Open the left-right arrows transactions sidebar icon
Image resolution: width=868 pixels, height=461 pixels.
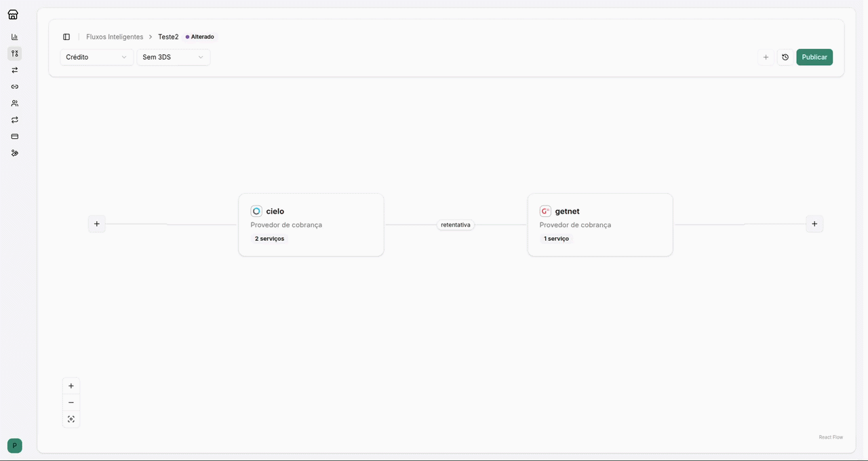coord(15,71)
